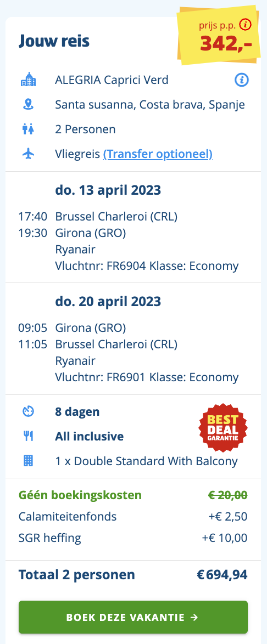The height and width of the screenshot is (644, 267).
Task: Click the two persons icon
Action: click(29, 129)
